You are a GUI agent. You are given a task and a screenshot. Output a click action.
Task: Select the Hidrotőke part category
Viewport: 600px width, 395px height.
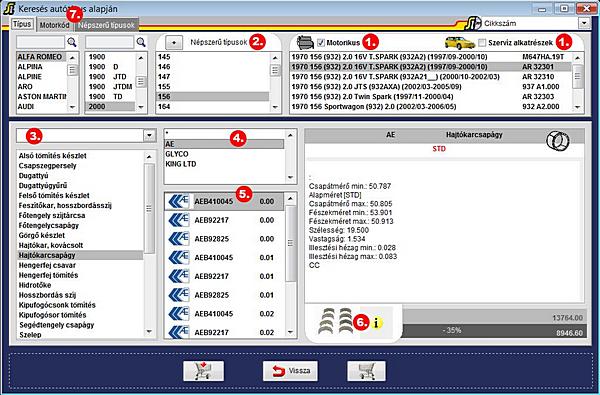(x=80, y=285)
